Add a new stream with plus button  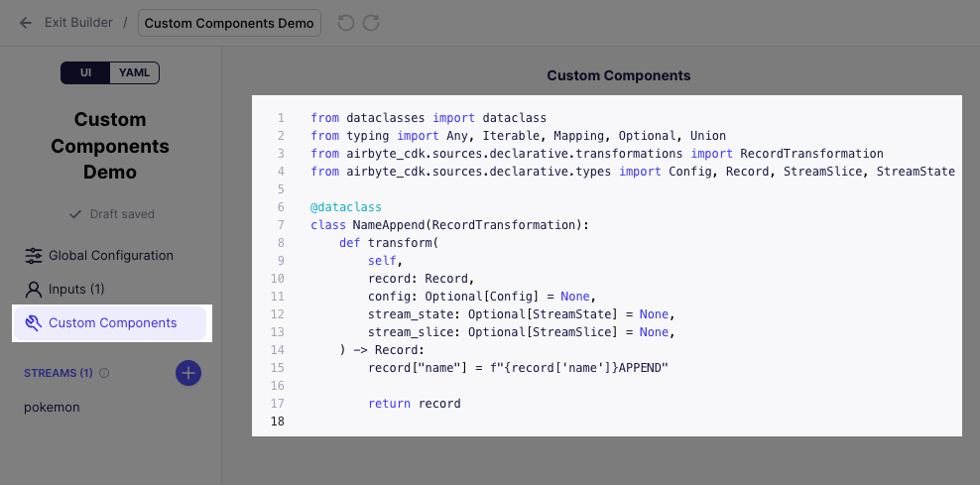(188, 373)
